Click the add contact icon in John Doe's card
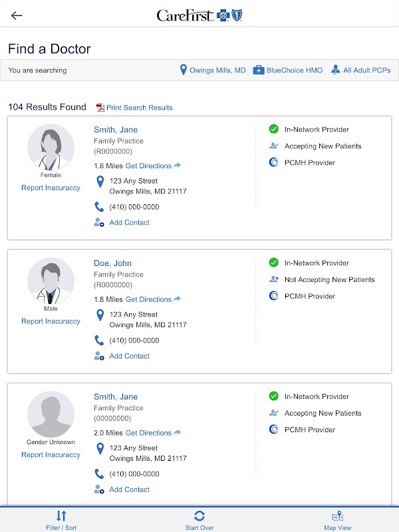 [x=99, y=356]
